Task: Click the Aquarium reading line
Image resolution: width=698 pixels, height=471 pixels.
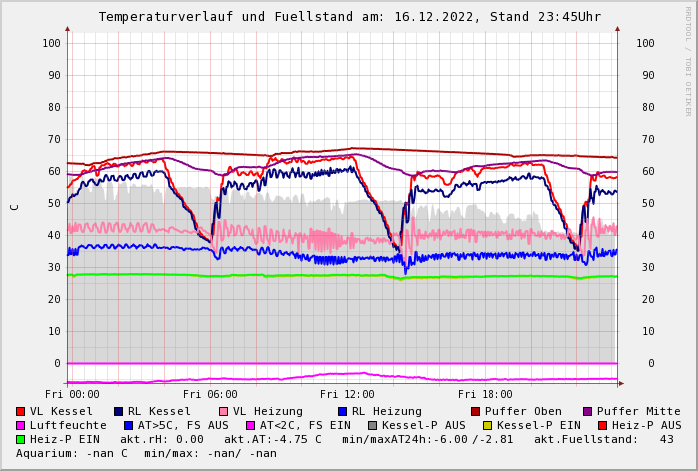Action: coord(146,453)
